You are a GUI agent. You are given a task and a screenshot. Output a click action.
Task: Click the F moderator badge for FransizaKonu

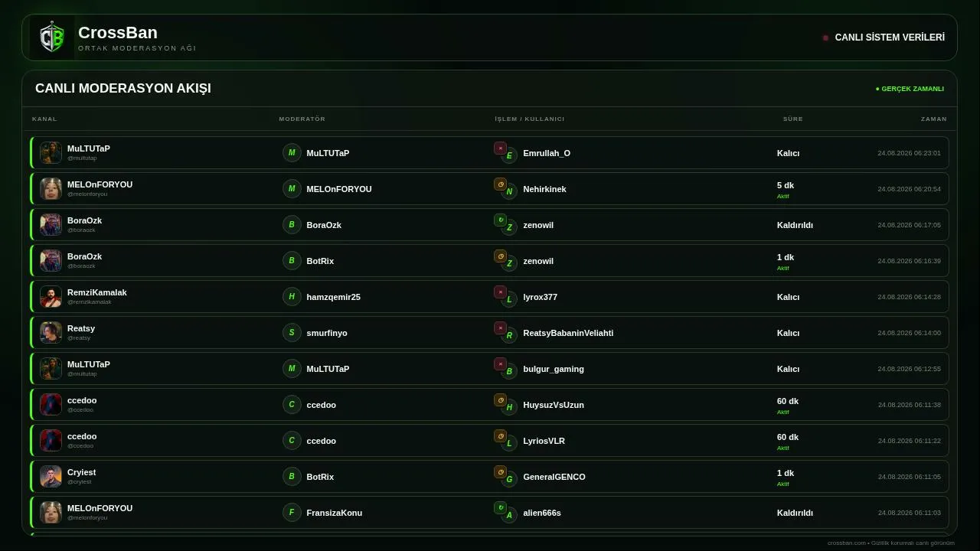pos(292,513)
